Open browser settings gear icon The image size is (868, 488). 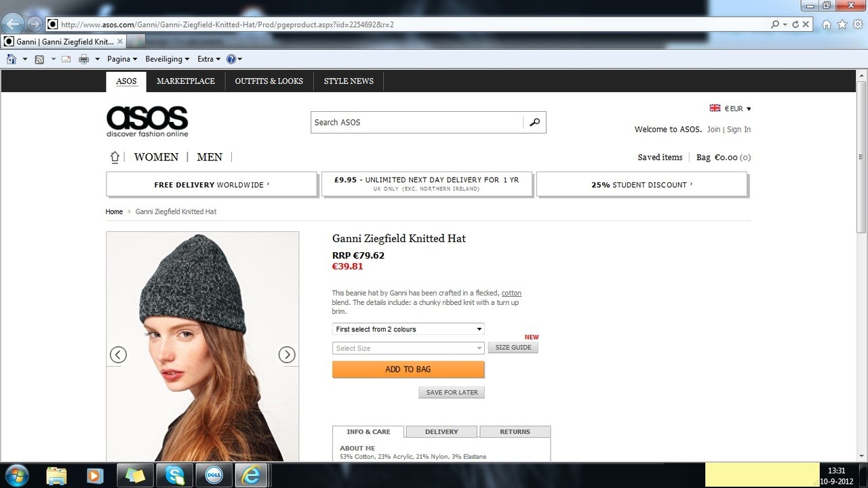pos(857,24)
